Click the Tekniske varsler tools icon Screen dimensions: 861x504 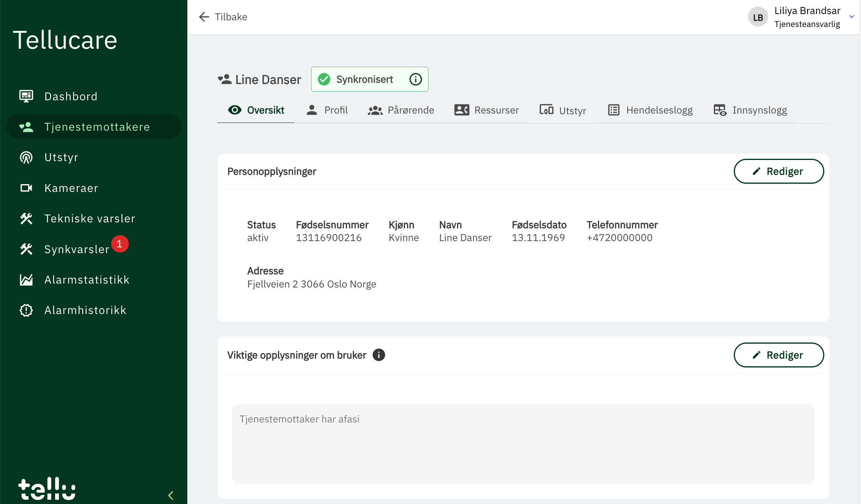[x=26, y=218]
